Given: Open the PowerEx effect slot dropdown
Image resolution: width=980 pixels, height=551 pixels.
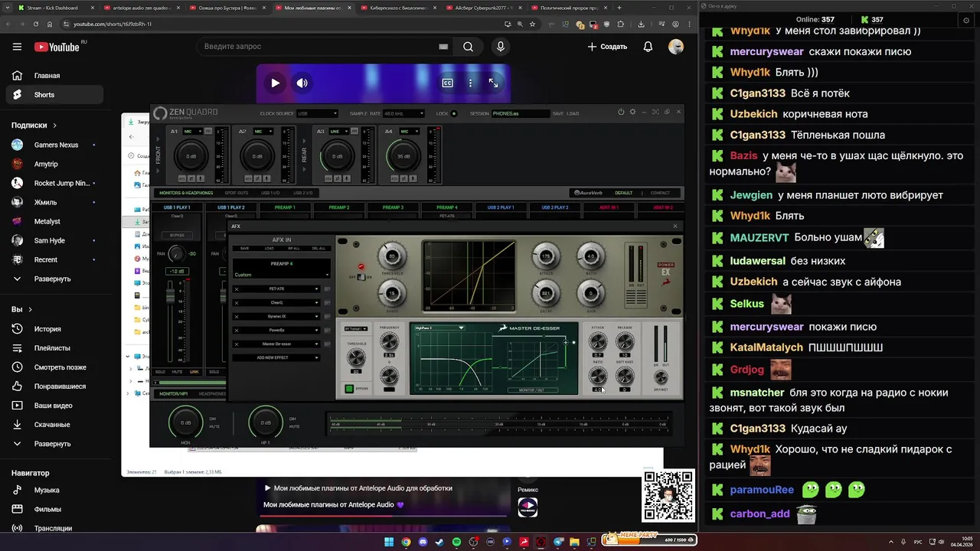Looking at the screenshot, I should [x=276, y=330].
